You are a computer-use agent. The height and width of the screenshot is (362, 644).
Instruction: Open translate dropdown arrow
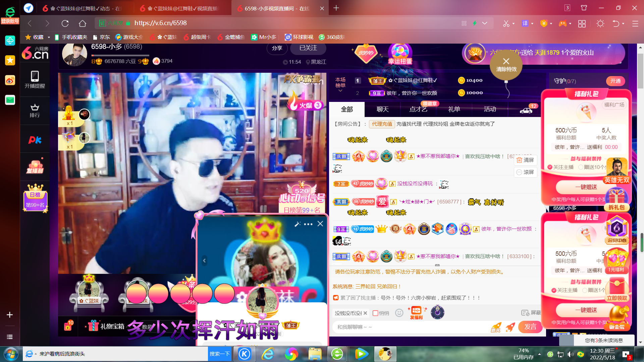pos(532,24)
